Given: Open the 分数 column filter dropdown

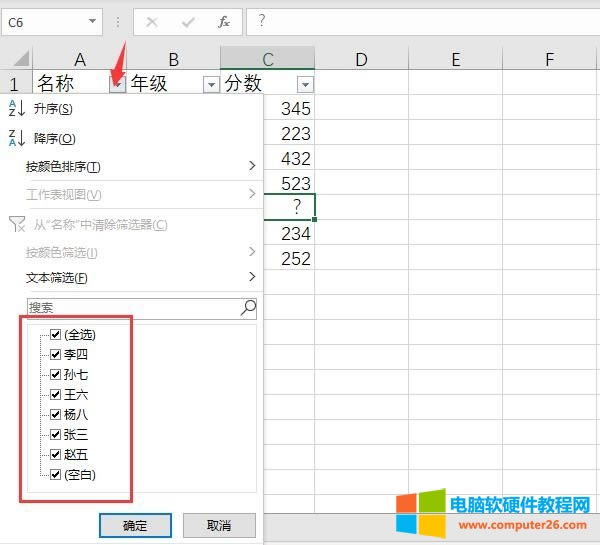Looking at the screenshot, I should [x=305, y=84].
